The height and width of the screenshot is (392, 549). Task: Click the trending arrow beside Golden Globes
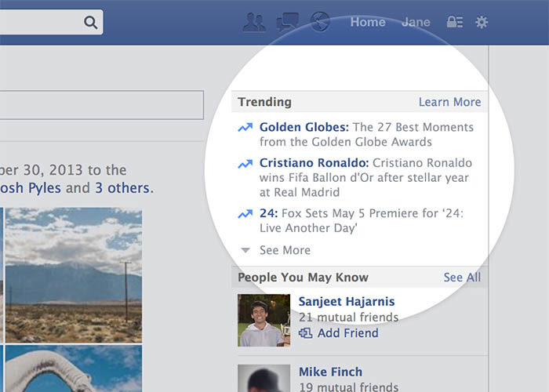245,127
